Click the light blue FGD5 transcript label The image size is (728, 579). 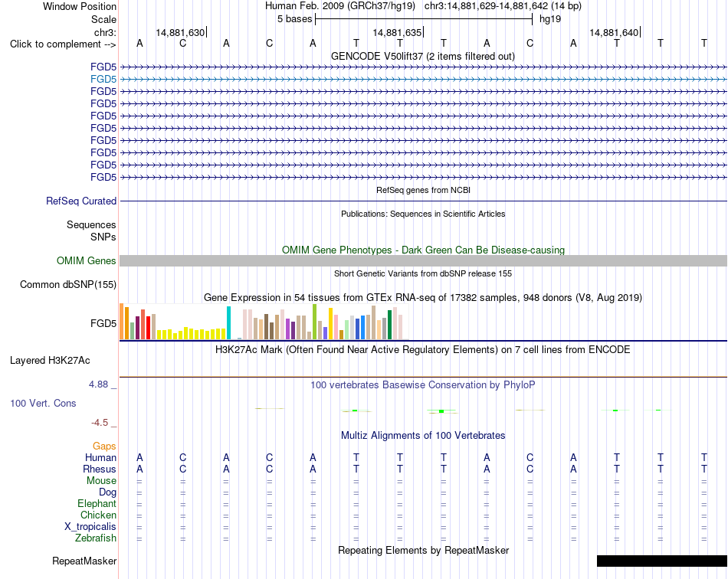tap(103, 80)
